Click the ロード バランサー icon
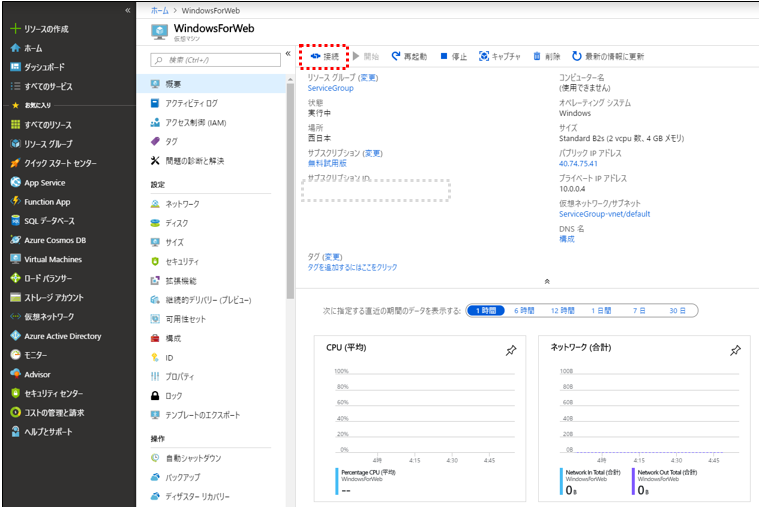This screenshot has width=759, height=507. click(x=15, y=278)
